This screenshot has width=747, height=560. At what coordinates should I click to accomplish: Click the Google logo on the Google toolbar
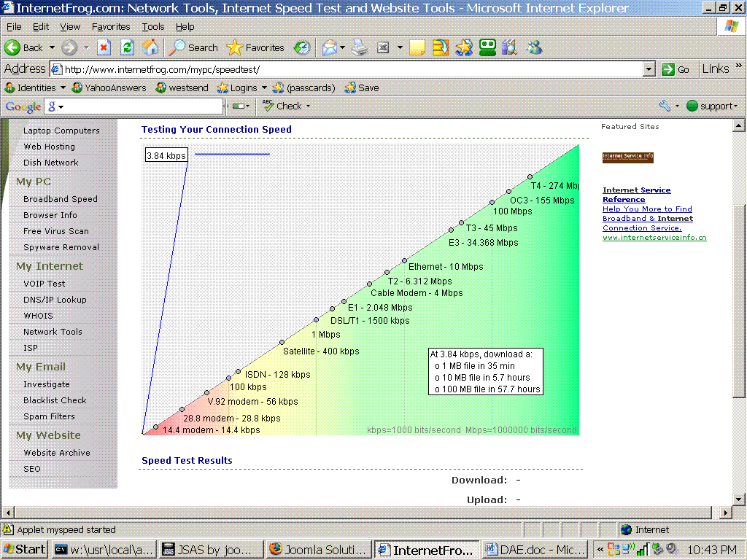pyautogui.click(x=23, y=106)
